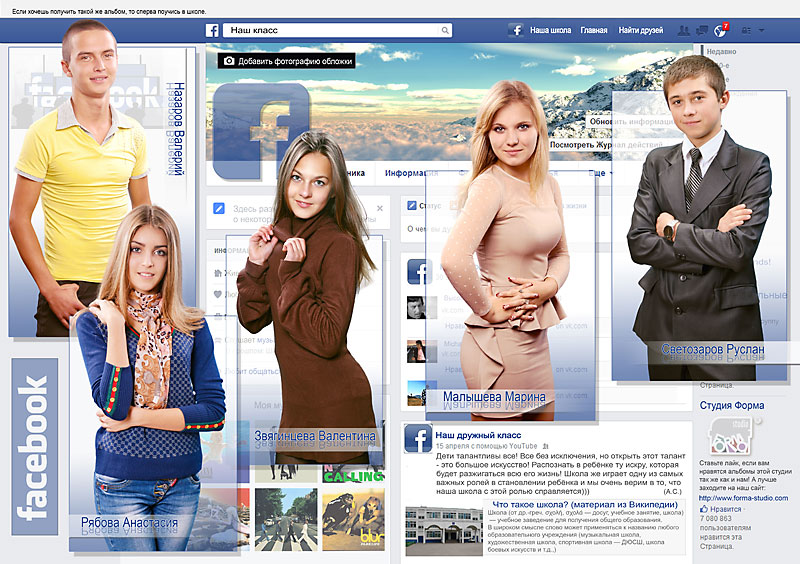800x564 pixels.
Task: Click the Звягинцева Валентина name label
Action: click(x=315, y=436)
